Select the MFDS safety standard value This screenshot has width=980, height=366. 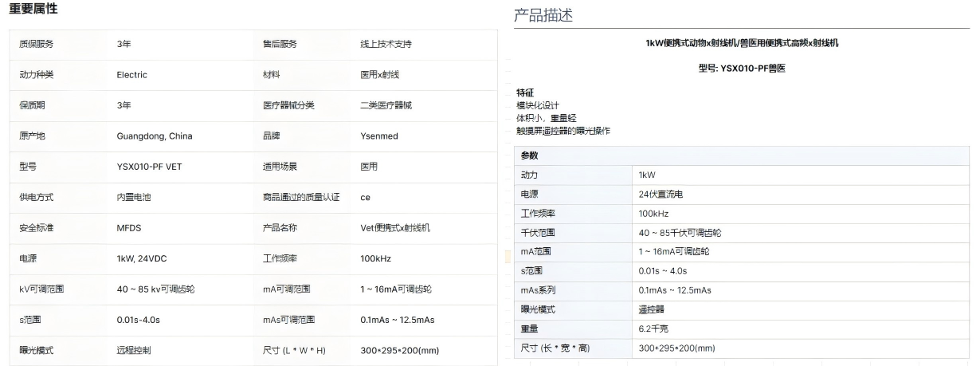(128, 228)
